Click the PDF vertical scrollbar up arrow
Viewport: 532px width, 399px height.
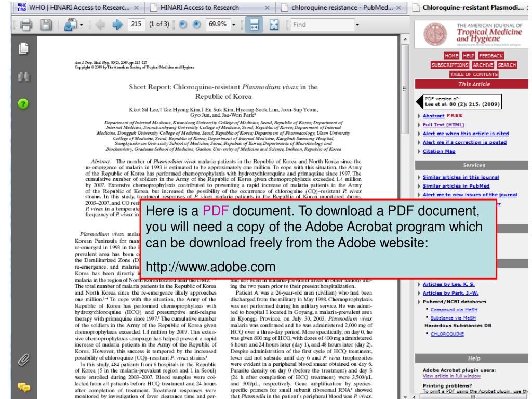[405, 39]
